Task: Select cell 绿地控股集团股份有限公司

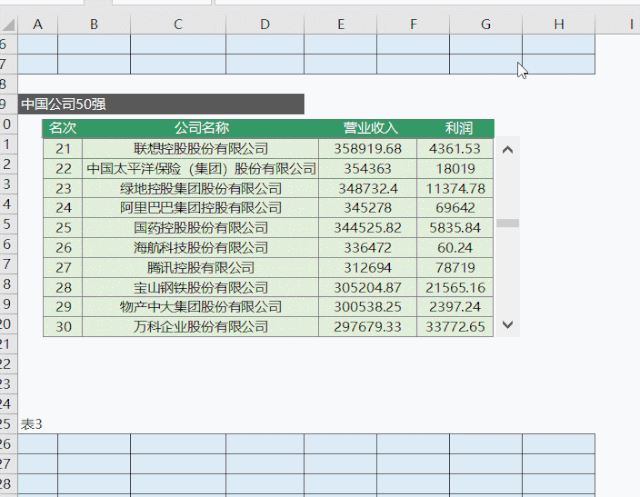Action: (x=200, y=189)
